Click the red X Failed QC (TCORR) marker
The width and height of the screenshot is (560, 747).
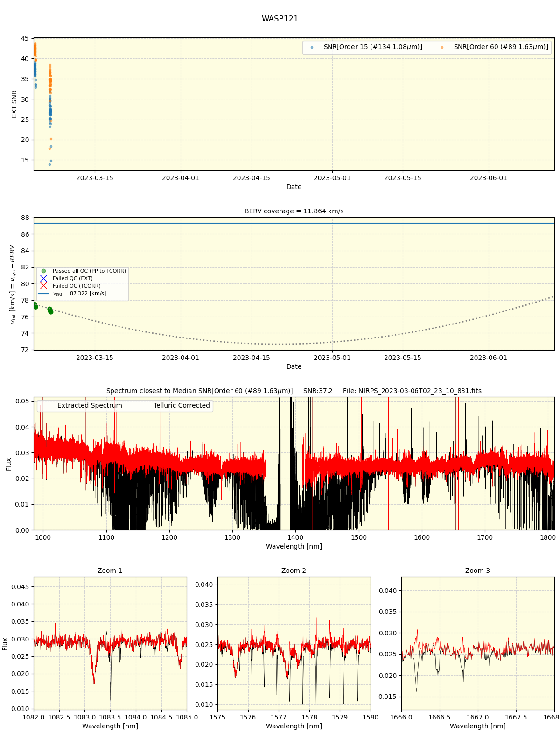[43, 286]
